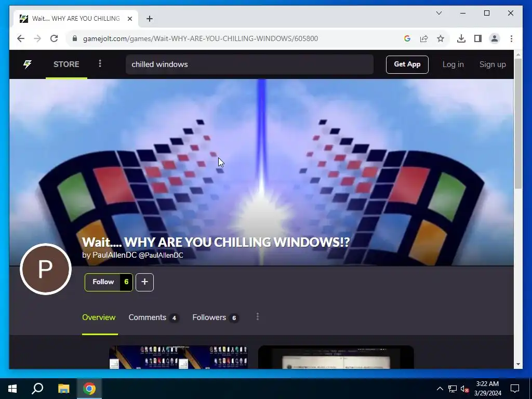
Task: Select the 'Wait.... WHY ARE YOU CHILLING' browser tab
Action: pyautogui.click(x=76, y=19)
